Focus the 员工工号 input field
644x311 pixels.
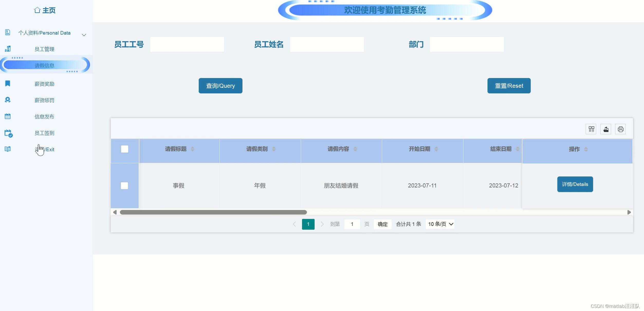coord(187,44)
